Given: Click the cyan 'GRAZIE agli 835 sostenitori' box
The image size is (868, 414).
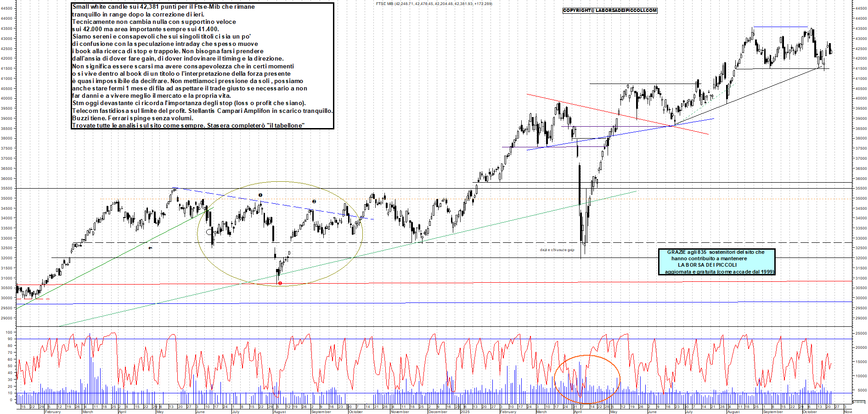Looking at the screenshot, I should pyautogui.click(x=716, y=262).
